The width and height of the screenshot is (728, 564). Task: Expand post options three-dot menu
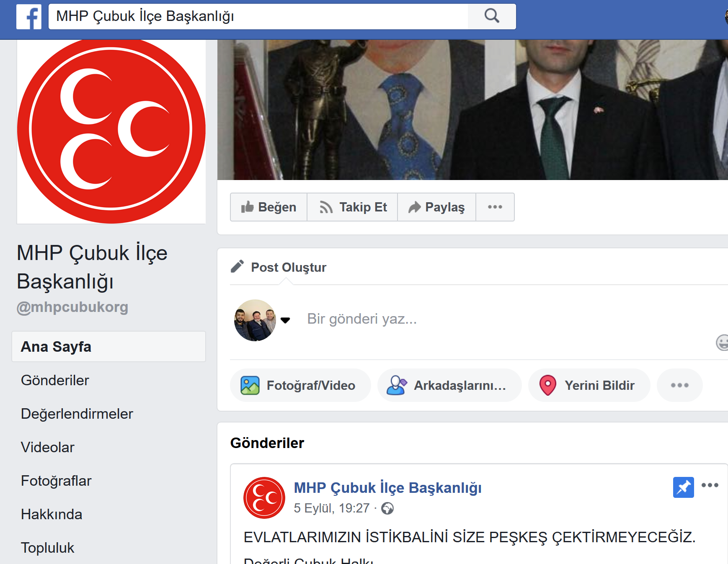coord(710,485)
